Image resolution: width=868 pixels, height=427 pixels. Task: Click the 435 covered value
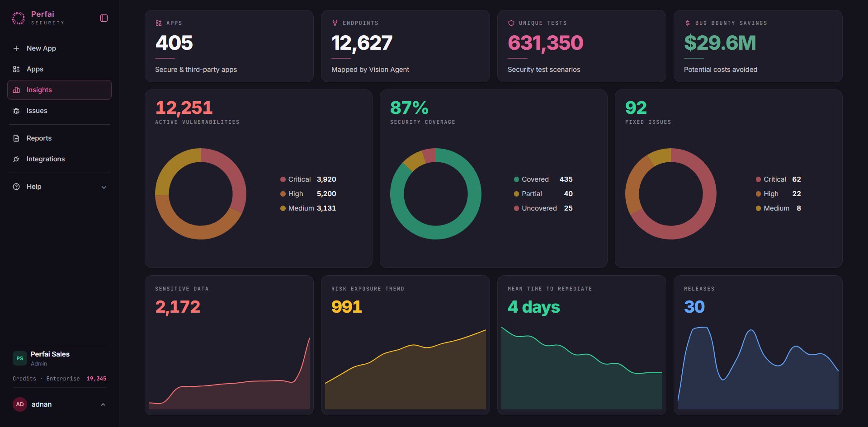[566, 179]
